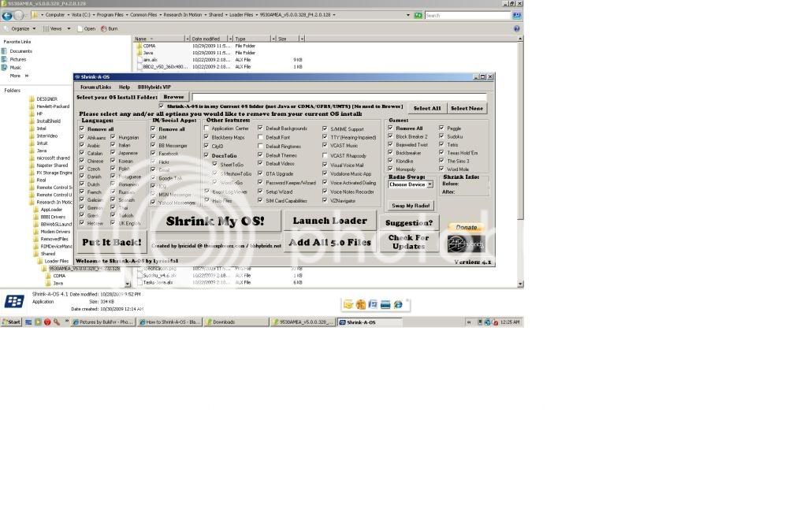Expand More favorite links
Image resolution: width=807 pixels, height=532 pixels.
point(19,76)
